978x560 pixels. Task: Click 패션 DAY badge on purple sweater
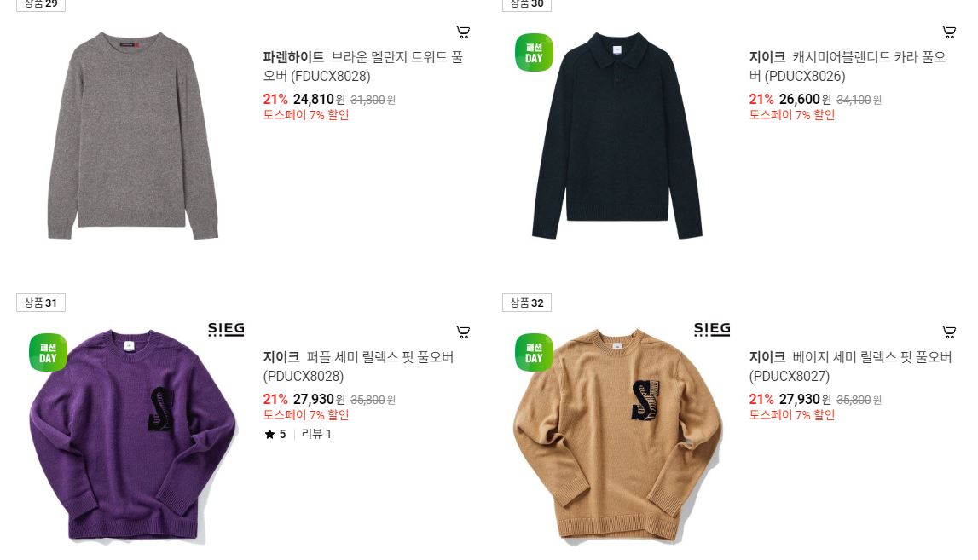[48, 352]
